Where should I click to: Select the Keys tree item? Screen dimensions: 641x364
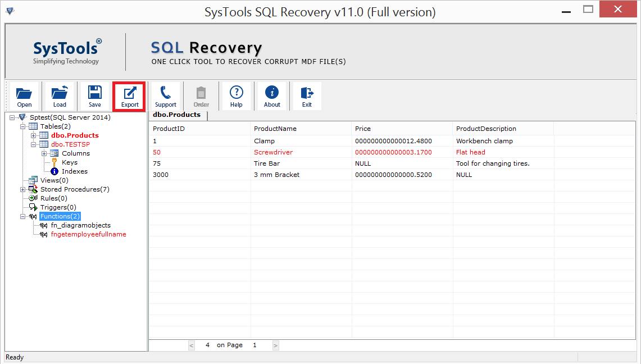(x=70, y=162)
